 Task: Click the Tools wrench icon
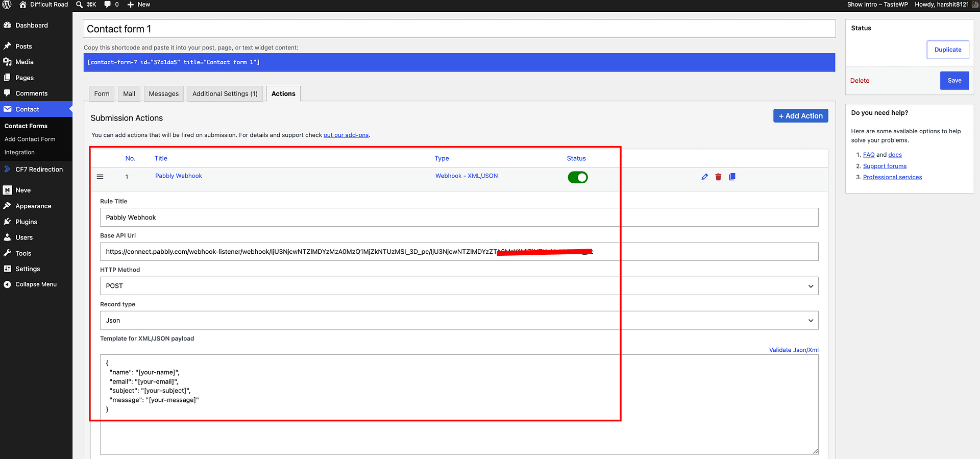[x=8, y=253]
